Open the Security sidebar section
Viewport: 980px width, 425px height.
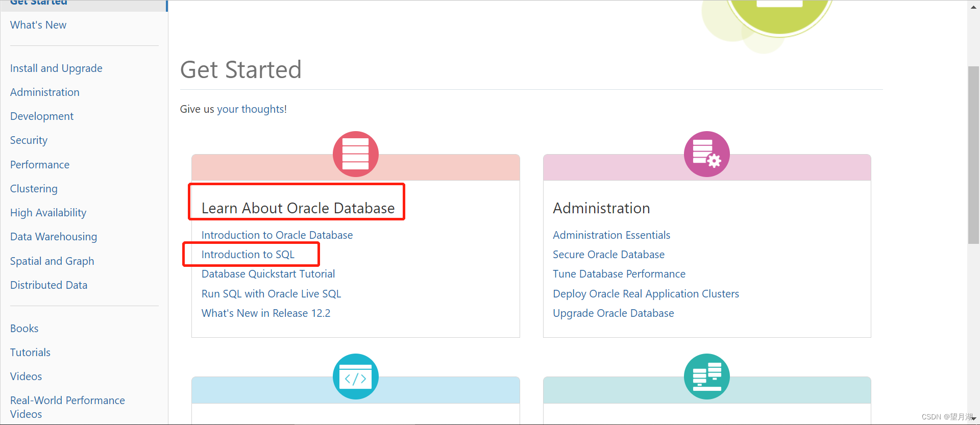coord(29,140)
